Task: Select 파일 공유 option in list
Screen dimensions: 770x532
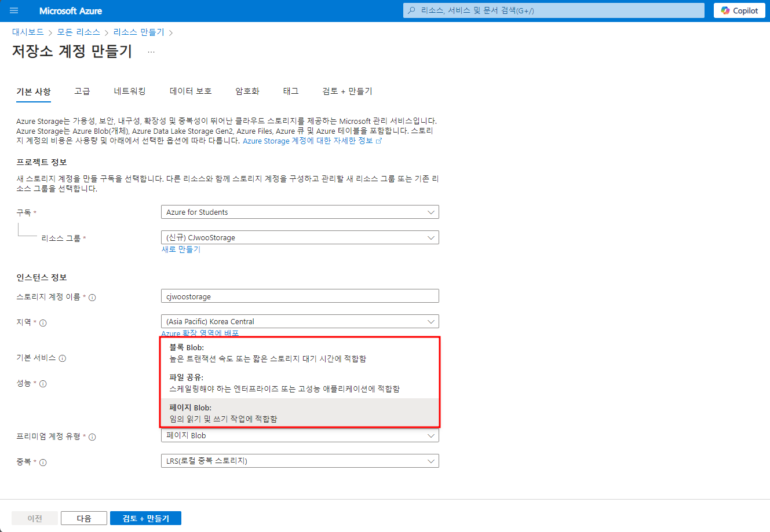Action: tap(300, 383)
